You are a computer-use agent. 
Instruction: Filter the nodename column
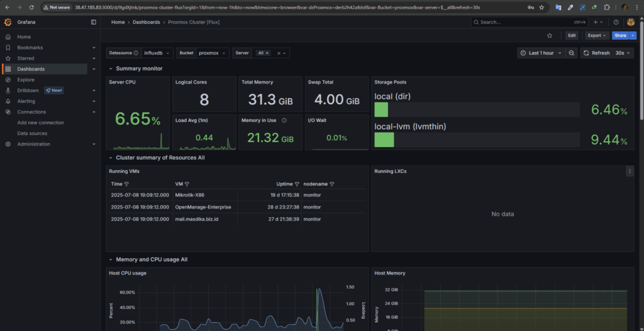pyautogui.click(x=332, y=184)
